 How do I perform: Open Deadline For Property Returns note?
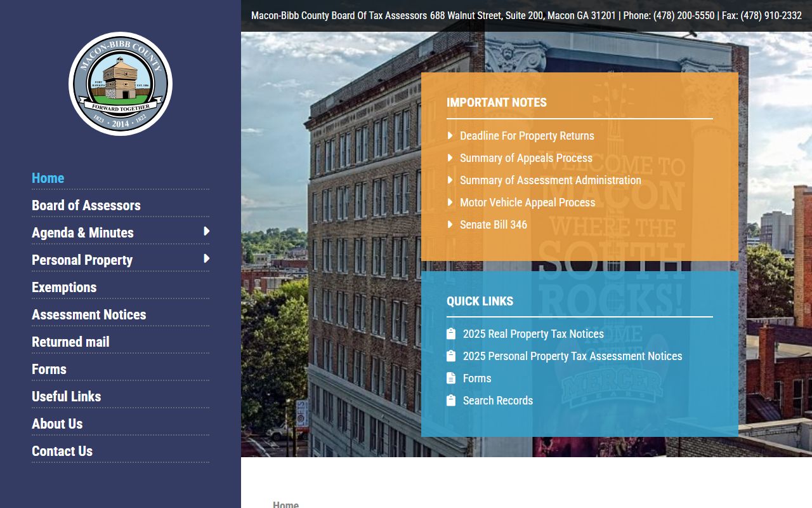(527, 136)
